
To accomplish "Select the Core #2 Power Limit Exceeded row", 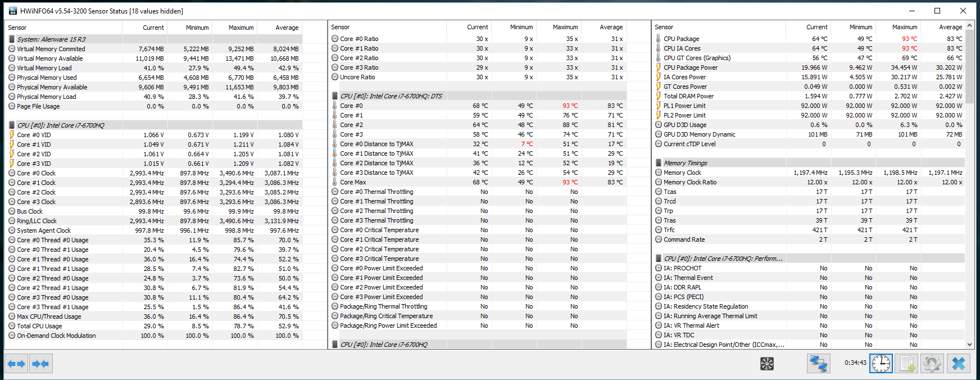I will point(478,287).
